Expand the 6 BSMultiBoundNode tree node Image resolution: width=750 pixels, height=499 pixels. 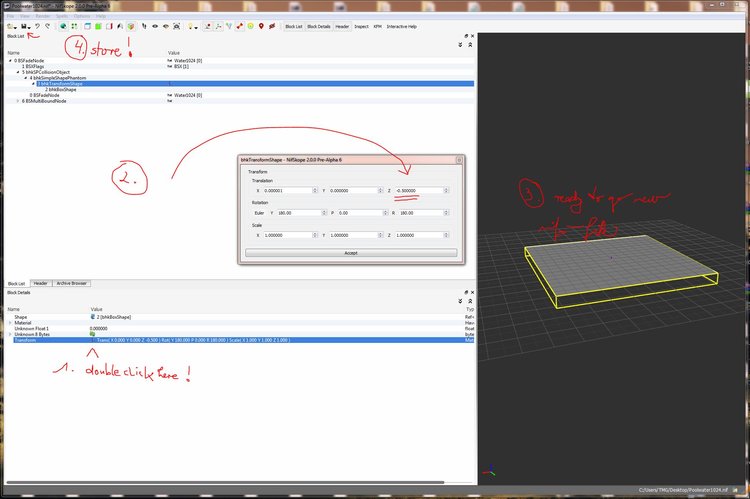[18, 101]
